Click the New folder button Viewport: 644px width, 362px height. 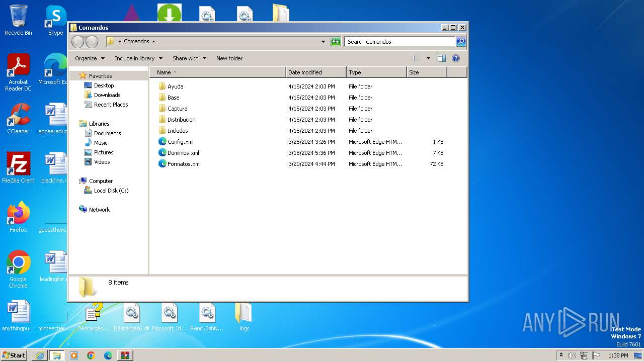point(229,58)
